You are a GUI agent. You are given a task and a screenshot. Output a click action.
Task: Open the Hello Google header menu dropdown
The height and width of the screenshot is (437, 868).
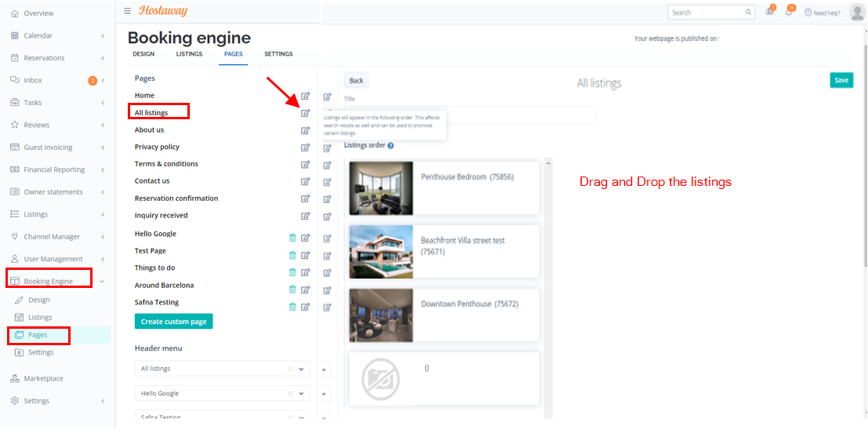(301, 393)
